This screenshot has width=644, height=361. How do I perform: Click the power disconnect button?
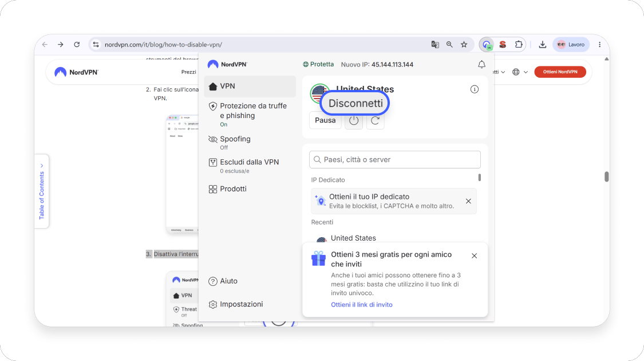coord(354,120)
